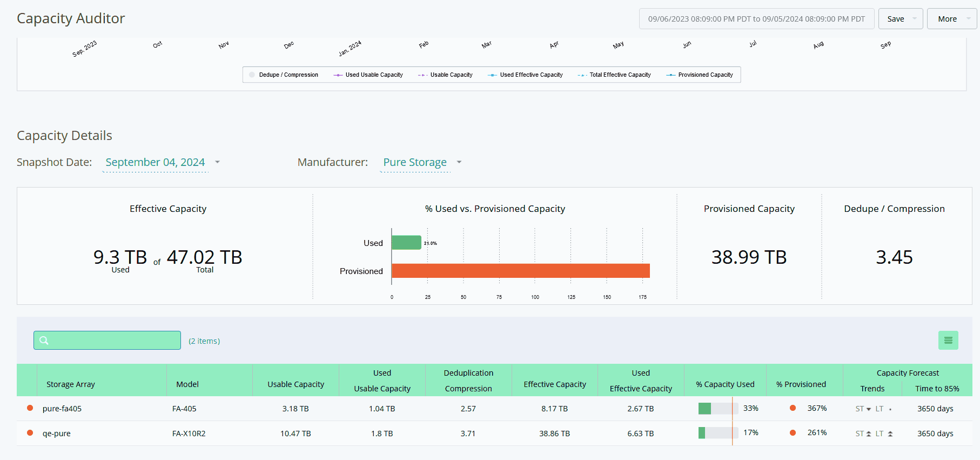Click the status dot beside qe-pure
This screenshot has width=980, height=460.
coord(30,433)
